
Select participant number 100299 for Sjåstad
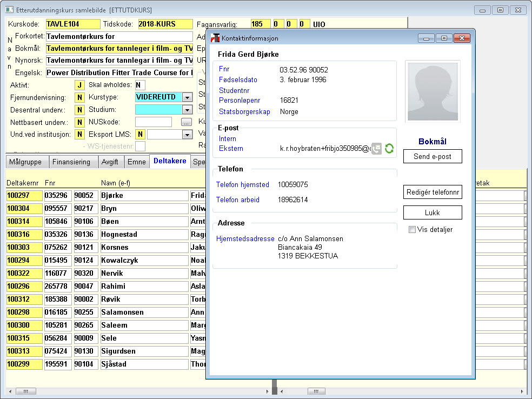point(24,364)
